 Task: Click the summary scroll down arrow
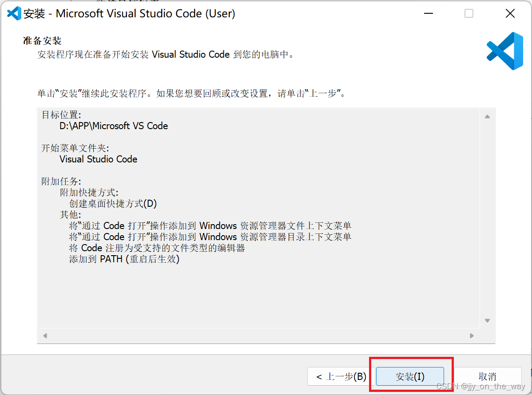click(x=487, y=321)
